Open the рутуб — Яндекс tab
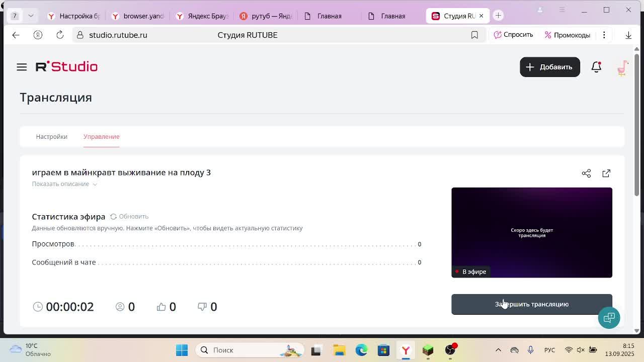Screen dimensions: 644x362 point(266,16)
